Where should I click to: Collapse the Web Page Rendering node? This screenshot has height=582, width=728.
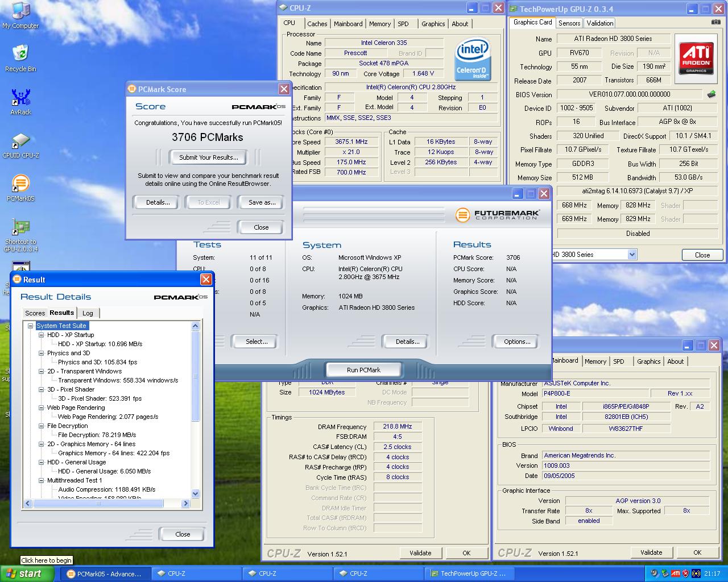click(41, 408)
